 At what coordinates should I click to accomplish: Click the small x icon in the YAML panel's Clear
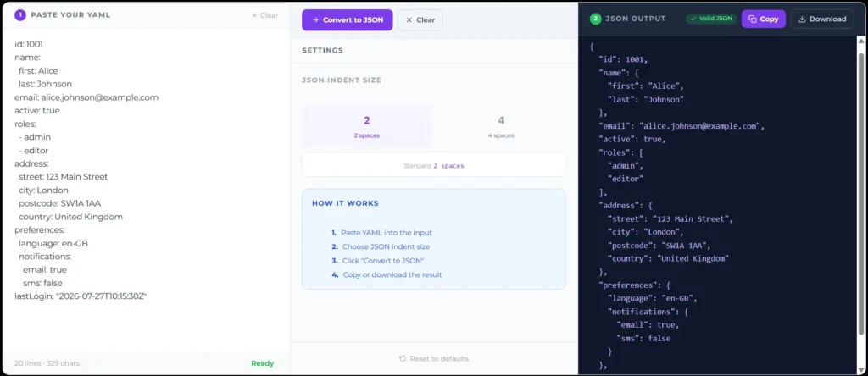(254, 15)
